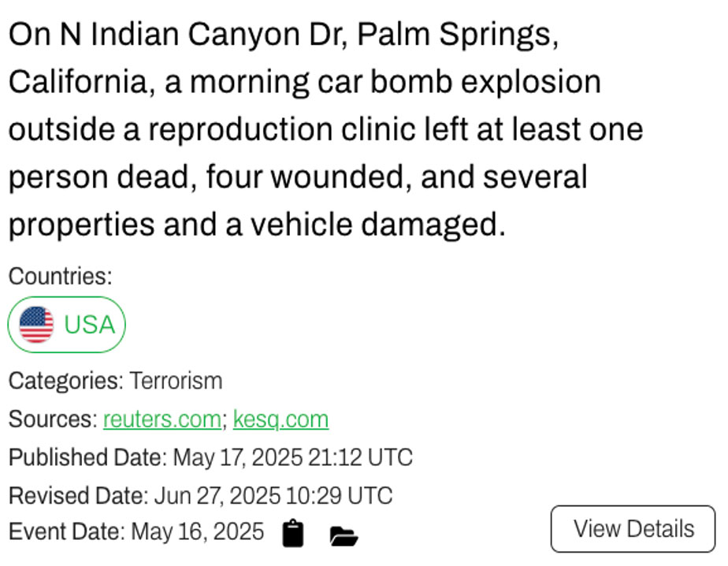Click the "Categories:" label
The width and height of the screenshot is (728, 566).
click(65, 381)
